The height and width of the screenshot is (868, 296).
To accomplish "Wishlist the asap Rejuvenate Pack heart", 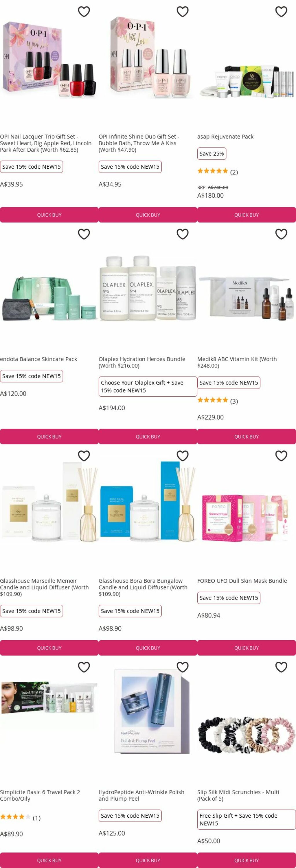I will 281,12.
